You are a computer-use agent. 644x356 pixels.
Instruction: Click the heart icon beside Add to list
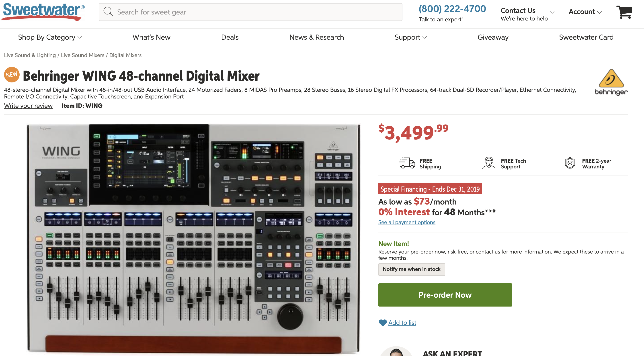382,323
